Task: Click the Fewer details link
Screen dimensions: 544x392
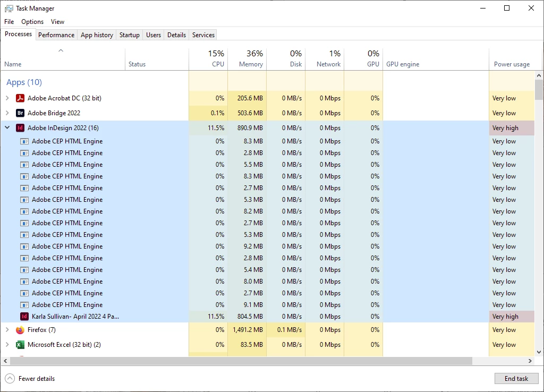Action: (x=37, y=379)
